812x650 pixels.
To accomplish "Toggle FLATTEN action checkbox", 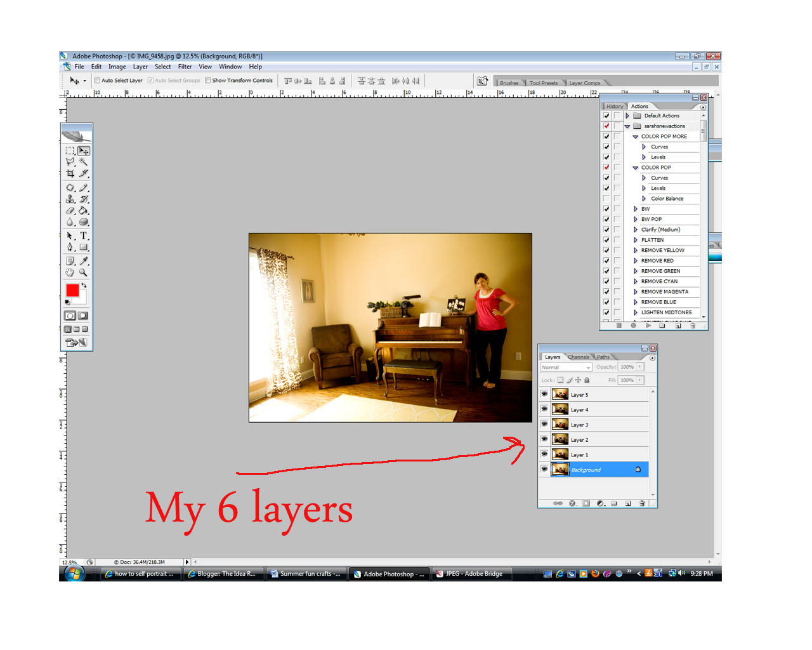I will pos(606,240).
